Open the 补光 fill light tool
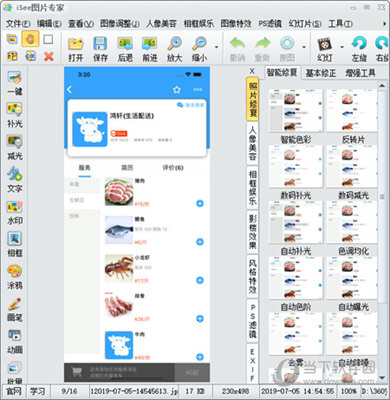 point(15,115)
